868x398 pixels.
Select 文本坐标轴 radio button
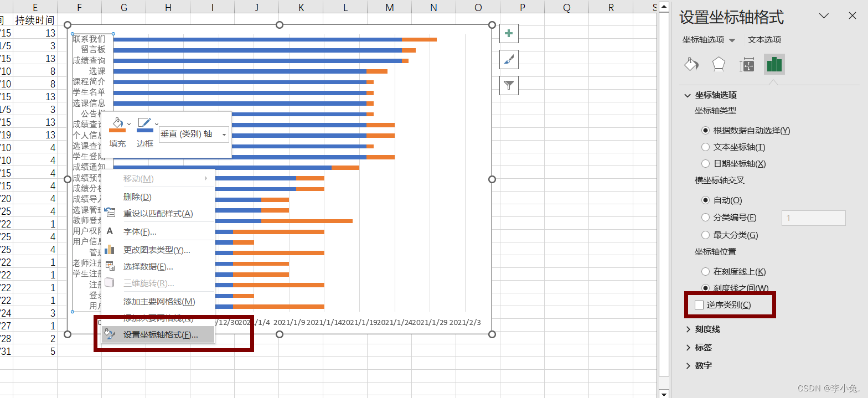tap(705, 147)
